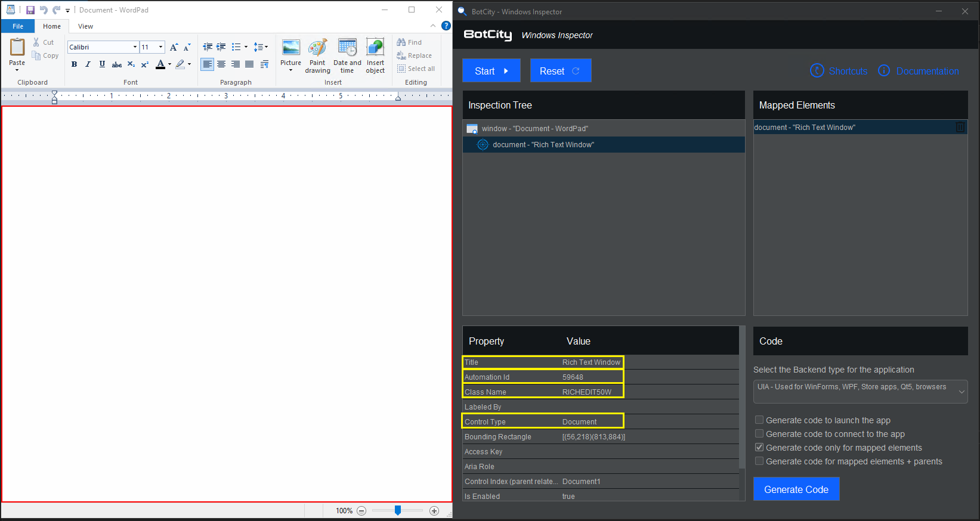The width and height of the screenshot is (980, 521).
Task: Start a bulleted list with the bullets icon
Action: [236, 46]
